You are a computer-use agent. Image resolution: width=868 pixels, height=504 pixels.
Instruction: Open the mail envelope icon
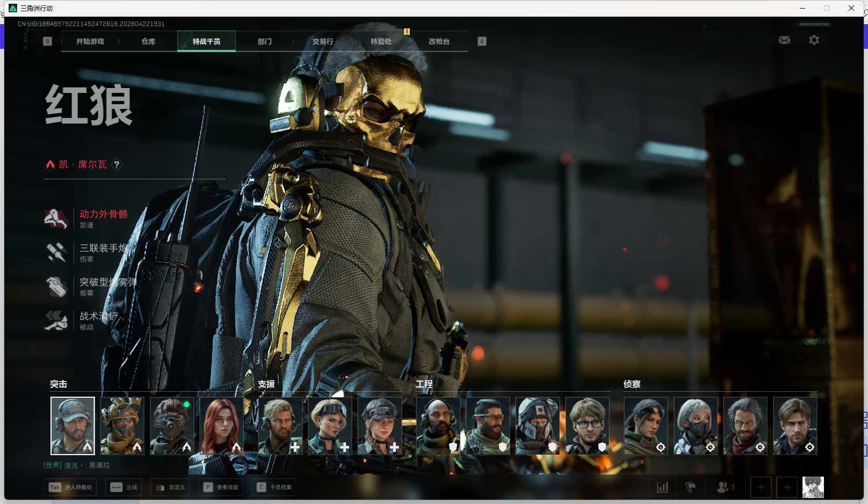[784, 40]
